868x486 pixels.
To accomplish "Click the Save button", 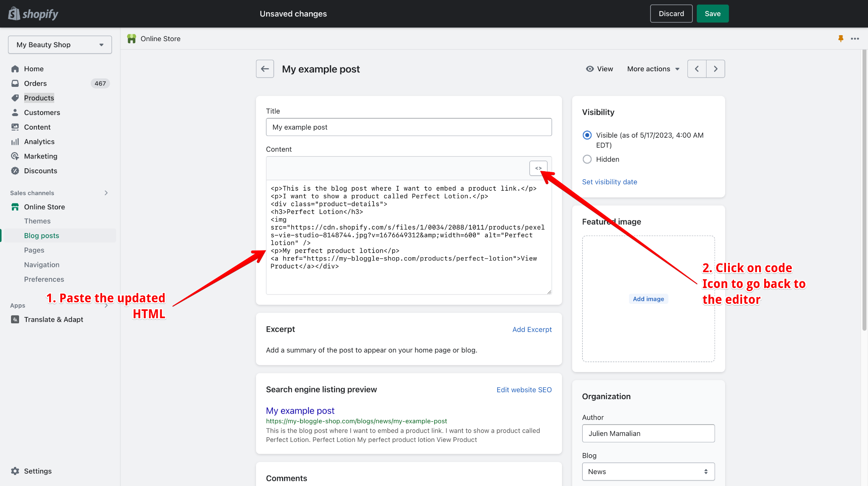I will pos(712,13).
